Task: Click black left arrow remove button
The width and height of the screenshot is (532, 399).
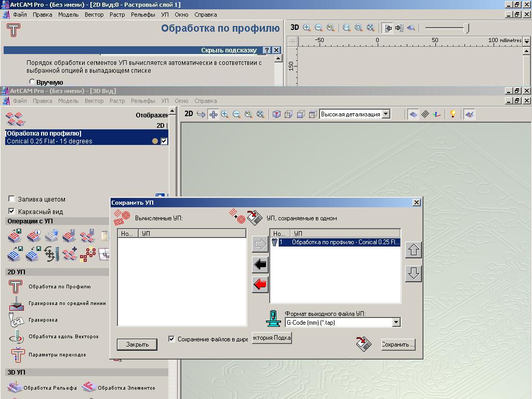Action: (x=260, y=264)
